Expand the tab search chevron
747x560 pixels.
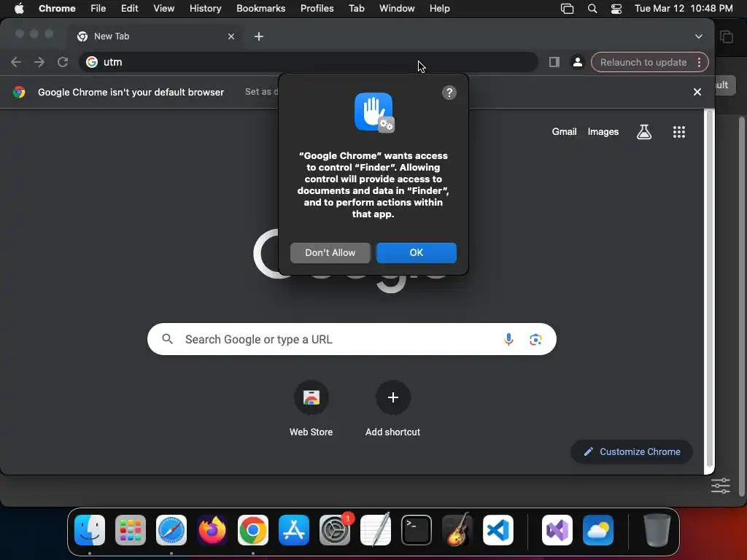tap(698, 36)
